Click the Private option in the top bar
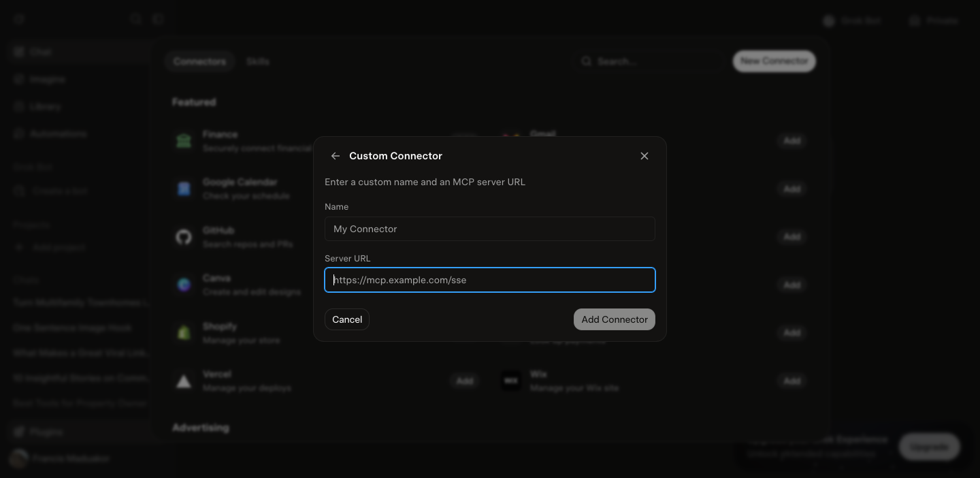Image resolution: width=980 pixels, height=478 pixels. [934, 20]
